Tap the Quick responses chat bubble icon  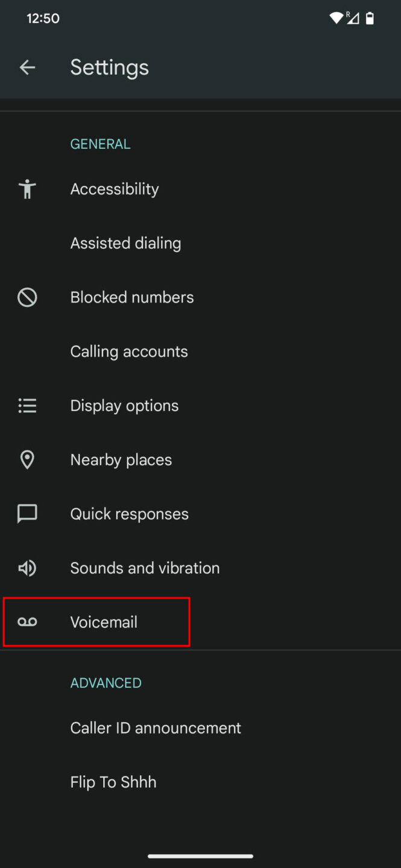[27, 514]
